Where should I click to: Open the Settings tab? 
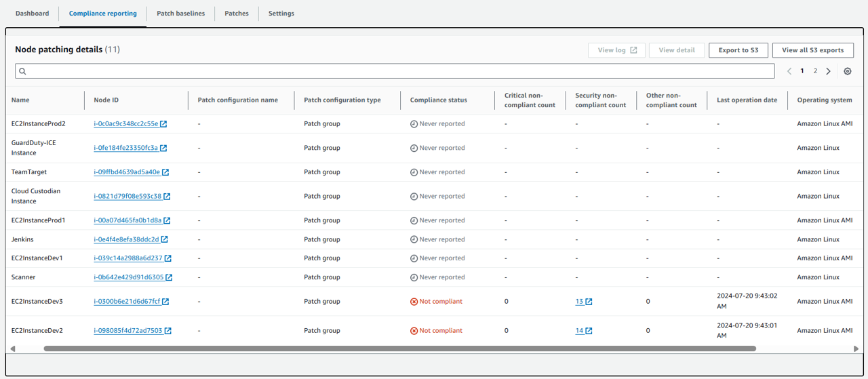pyautogui.click(x=281, y=14)
